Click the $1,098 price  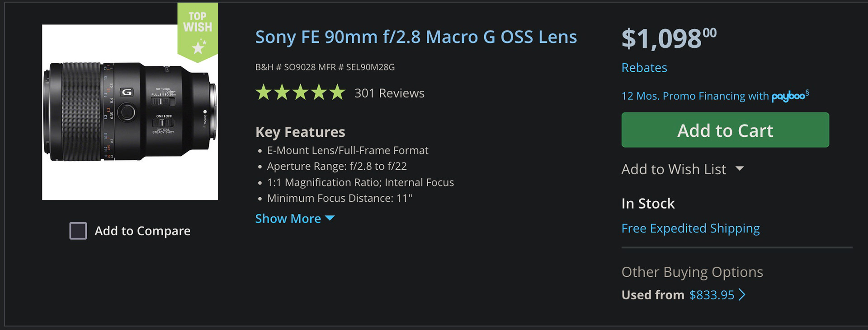[x=669, y=38]
